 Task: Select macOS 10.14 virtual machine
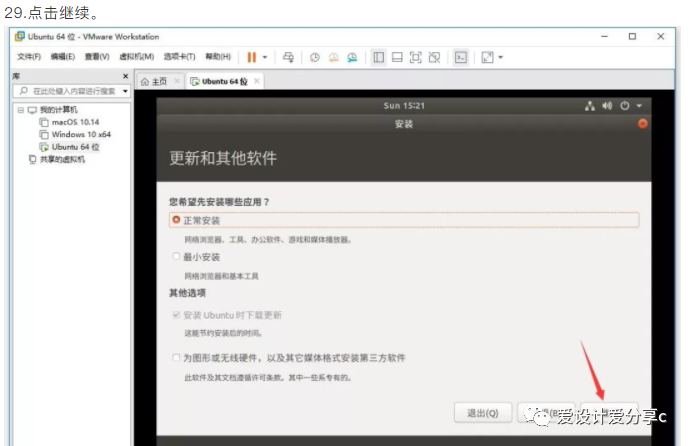point(75,122)
